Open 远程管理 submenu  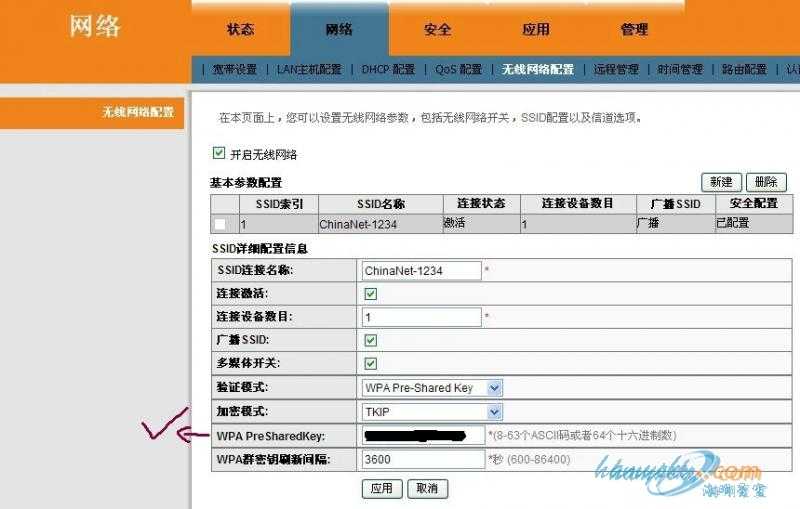pos(616,69)
